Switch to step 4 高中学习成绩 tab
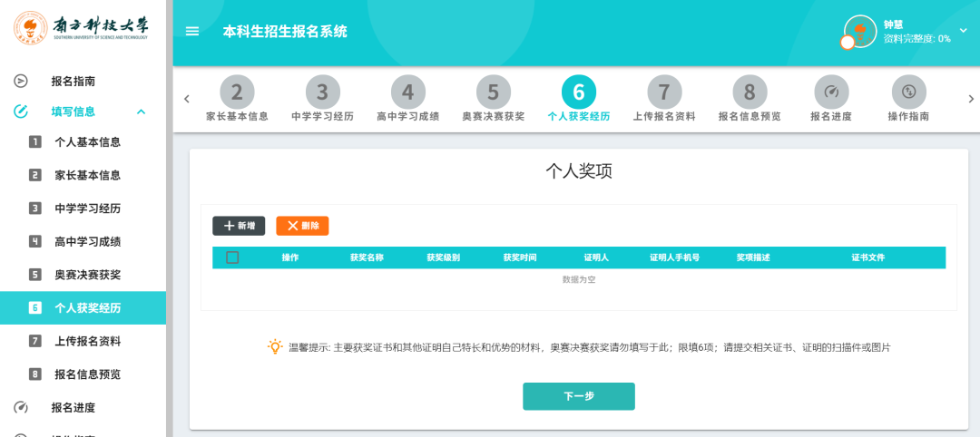Screen dimensions: 980x437 click(x=407, y=92)
